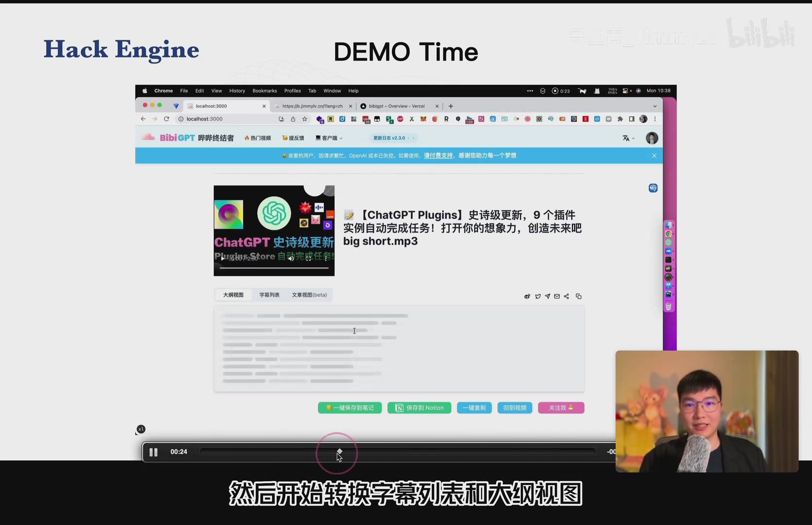
Task: Expand Chrome's tab search chevron
Action: pos(654,106)
